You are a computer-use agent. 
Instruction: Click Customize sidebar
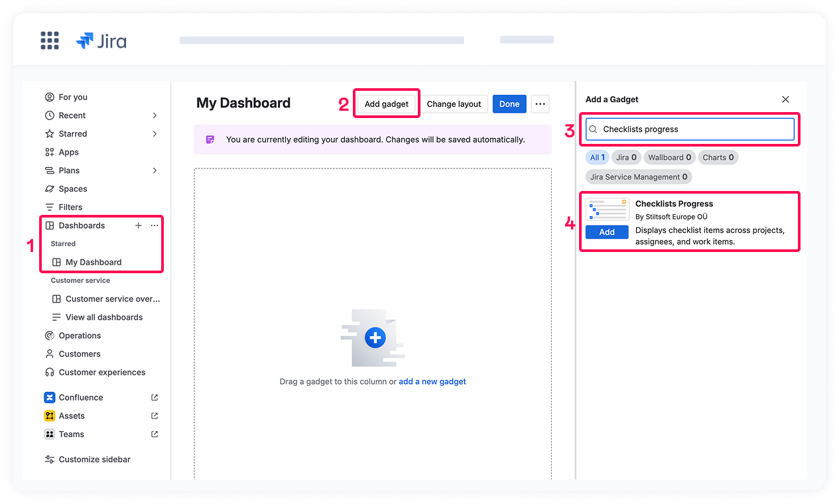[94, 460]
